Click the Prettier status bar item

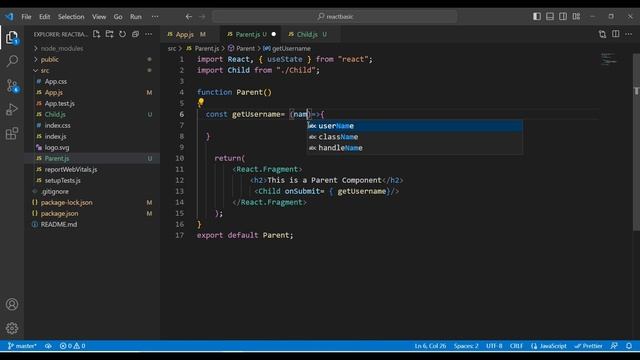point(588,346)
